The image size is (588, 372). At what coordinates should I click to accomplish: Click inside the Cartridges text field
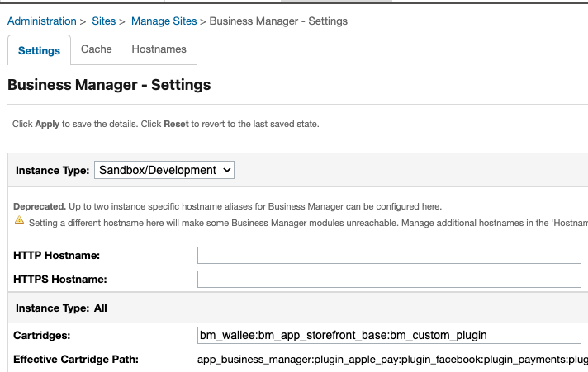click(x=389, y=335)
